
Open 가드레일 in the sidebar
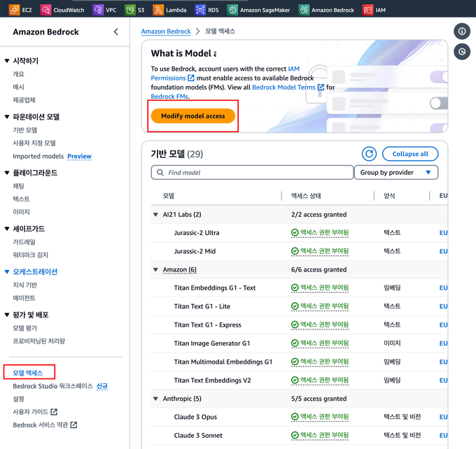pos(24,242)
